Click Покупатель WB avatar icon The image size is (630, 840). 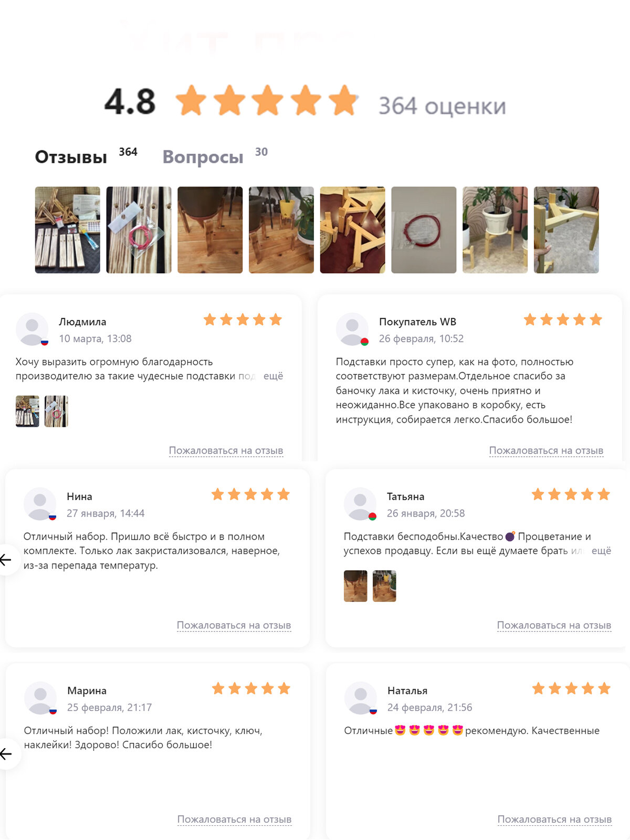(352, 329)
